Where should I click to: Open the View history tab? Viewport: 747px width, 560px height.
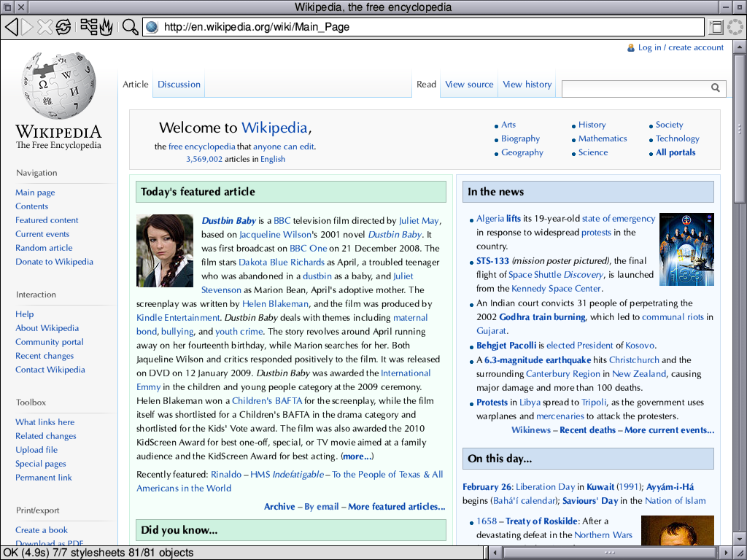click(x=527, y=85)
